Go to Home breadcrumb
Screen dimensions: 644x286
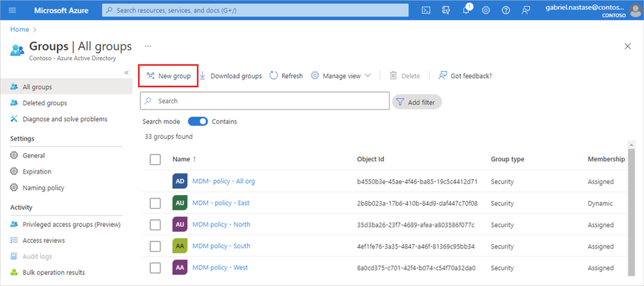point(20,30)
